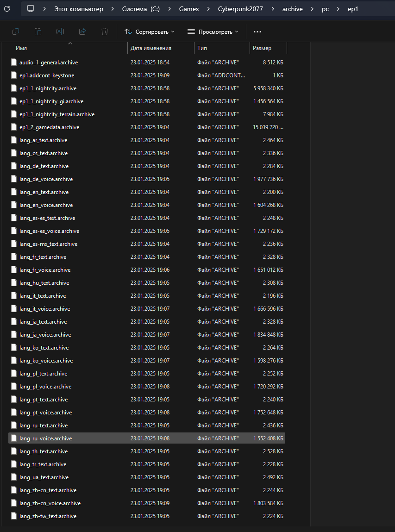
Task: Go to the Games folder breadcrumb
Action: [189, 9]
